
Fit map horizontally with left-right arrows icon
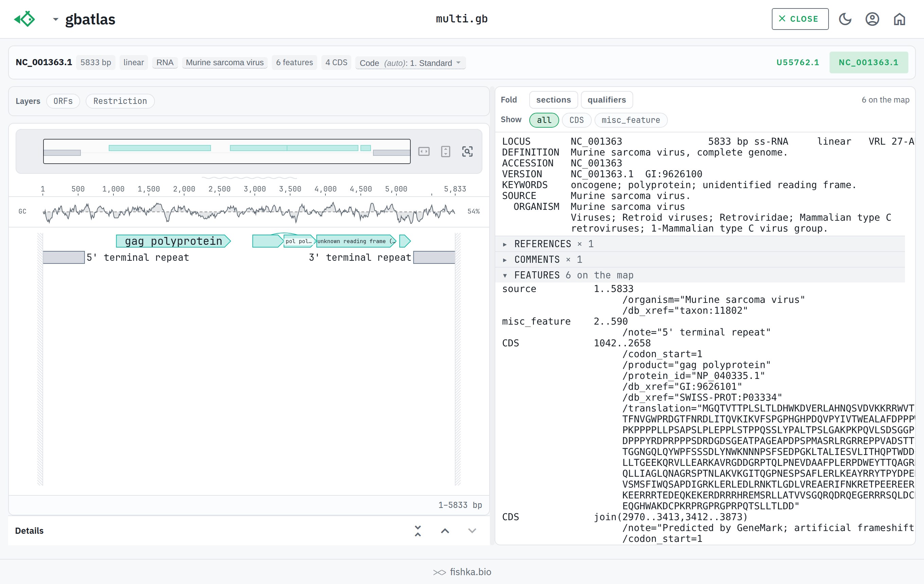click(x=424, y=151)
